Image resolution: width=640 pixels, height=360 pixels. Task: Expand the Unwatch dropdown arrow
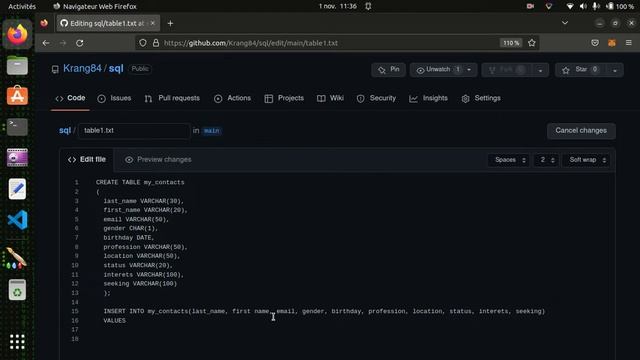pos(469,70)
